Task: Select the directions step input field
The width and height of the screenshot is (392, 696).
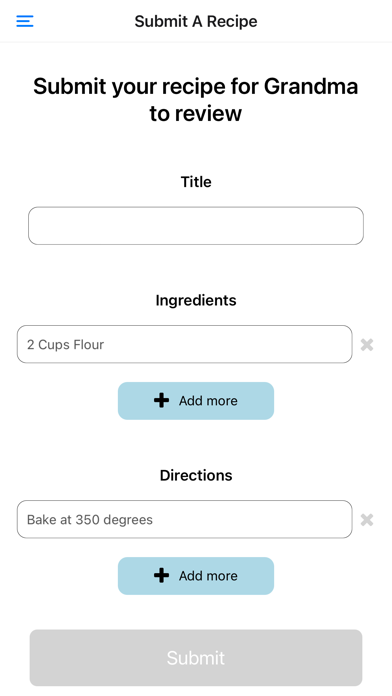Action: [185, 519]
